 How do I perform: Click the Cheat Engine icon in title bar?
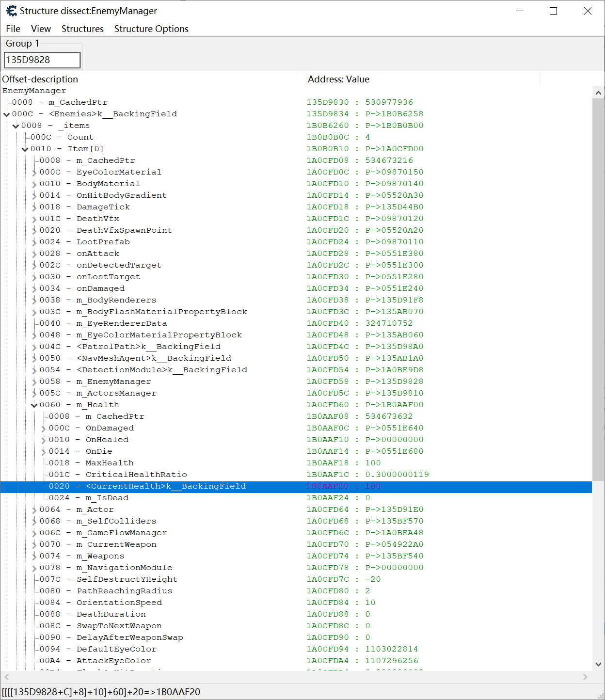(11, 11)
